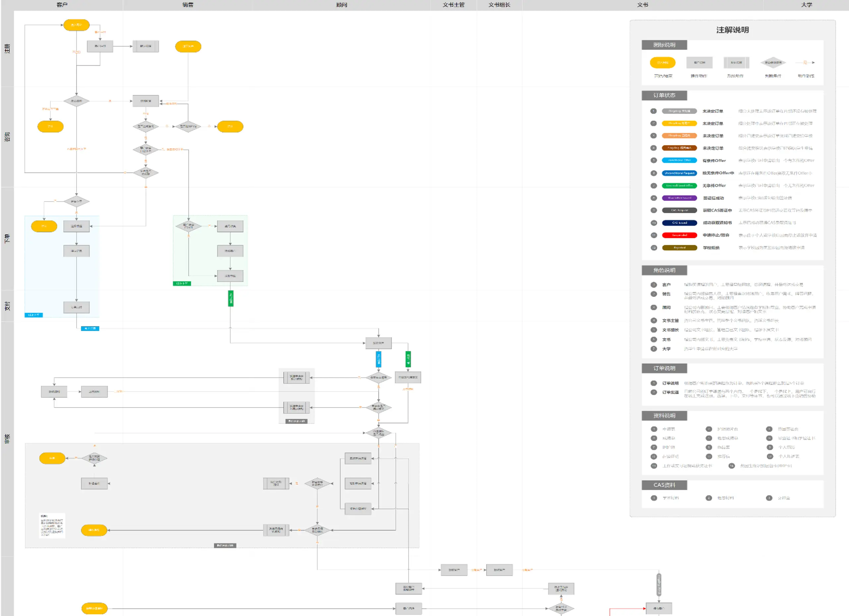The height and width of the screenshot is (616, 849).
Task: Click the CAS资料 section header
Action: click(x=664, y=485)
